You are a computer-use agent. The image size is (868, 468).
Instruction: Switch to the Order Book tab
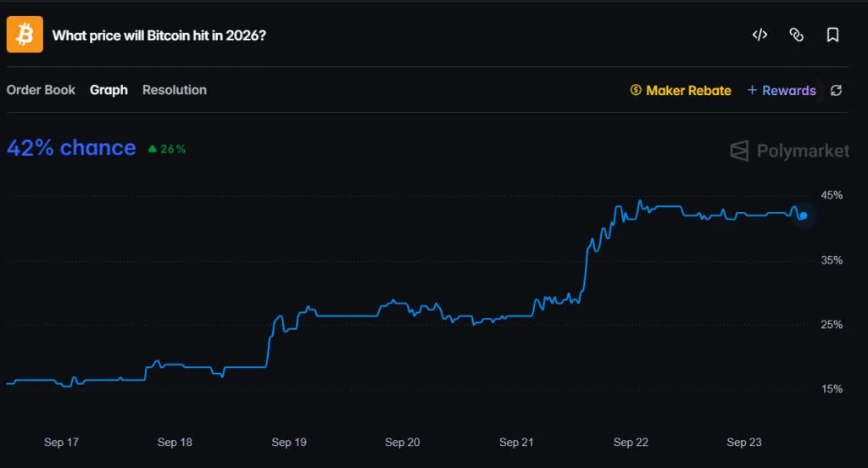41,90
